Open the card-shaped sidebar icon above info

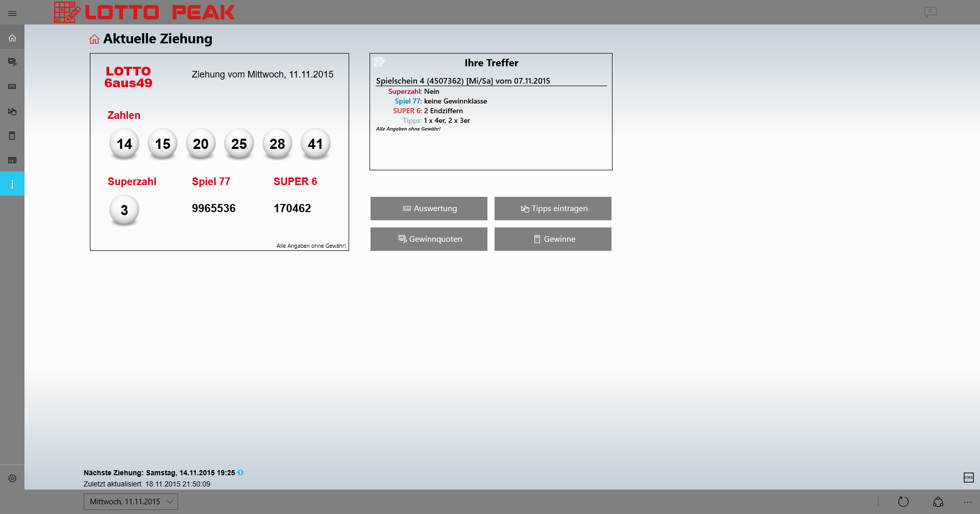12,160
